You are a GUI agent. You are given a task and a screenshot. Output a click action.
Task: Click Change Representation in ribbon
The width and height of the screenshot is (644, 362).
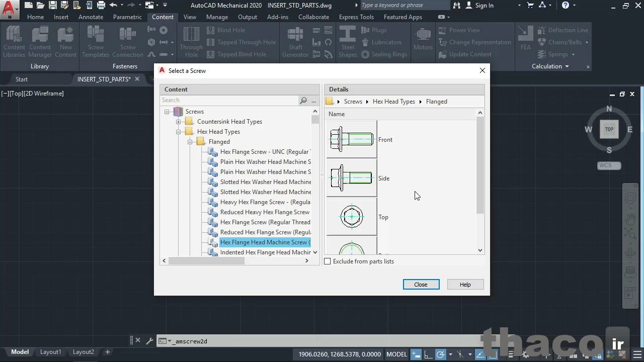click(475, 42)
